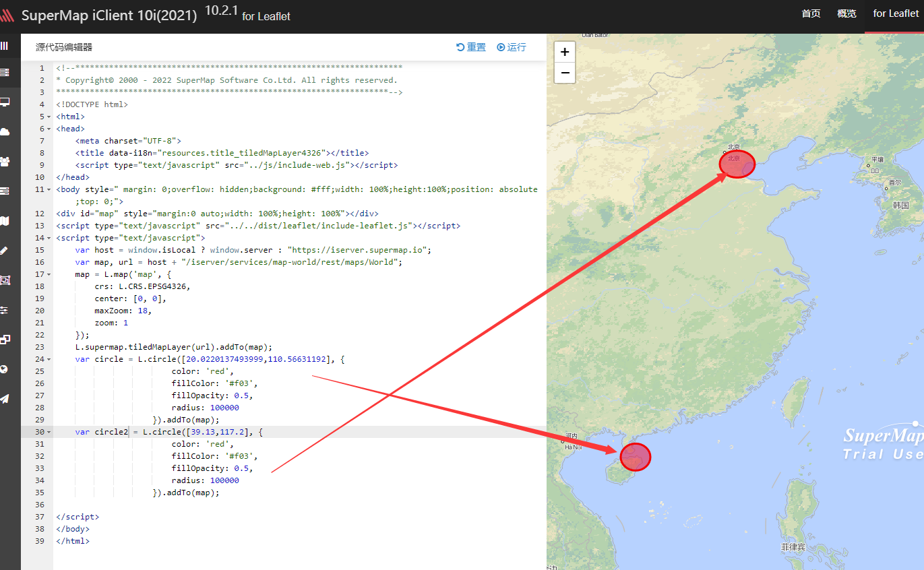Click the iserver.supermap.io URL string
Image resolution: width=924 pixels, height=570 pixels.
click(358, 250)
